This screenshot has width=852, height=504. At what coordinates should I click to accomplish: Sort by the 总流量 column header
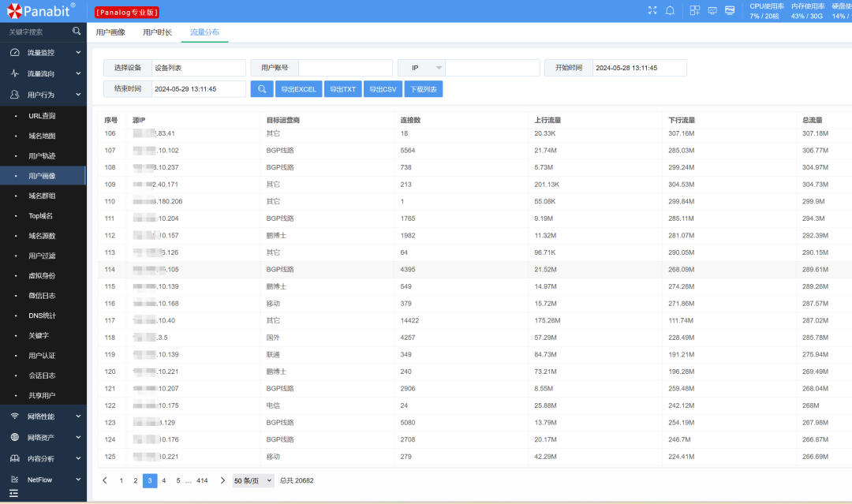813,120
